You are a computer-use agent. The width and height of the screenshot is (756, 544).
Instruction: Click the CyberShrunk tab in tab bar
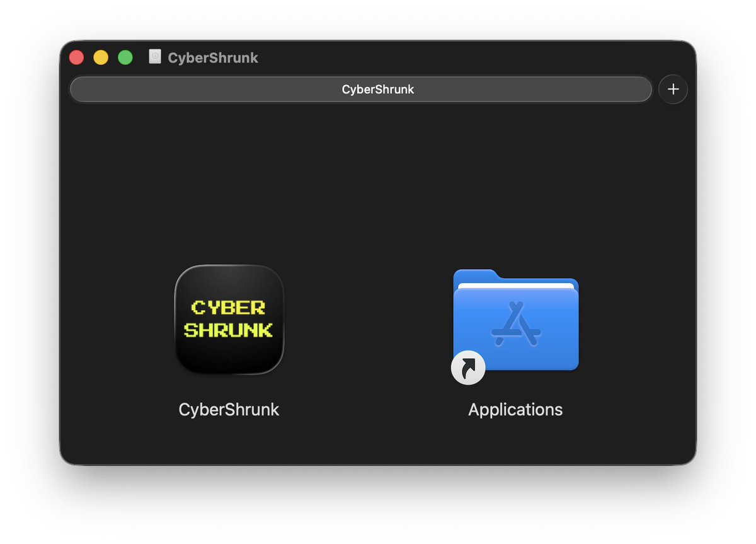click(x=360, y=90)
